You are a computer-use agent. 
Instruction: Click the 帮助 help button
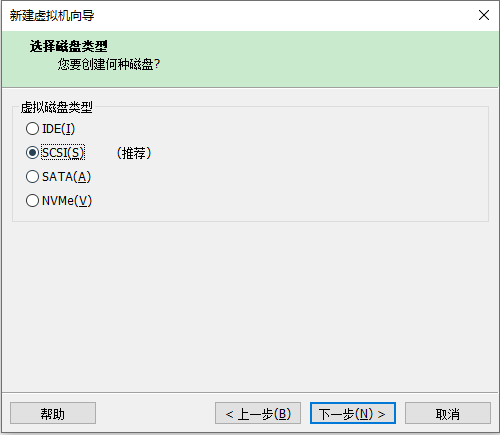click(53, 413)
